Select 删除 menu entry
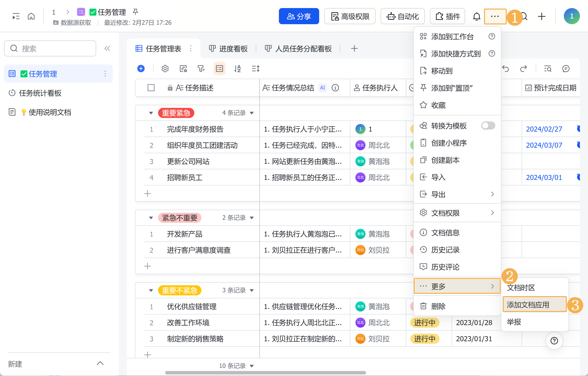 click(x=457, y=306)
